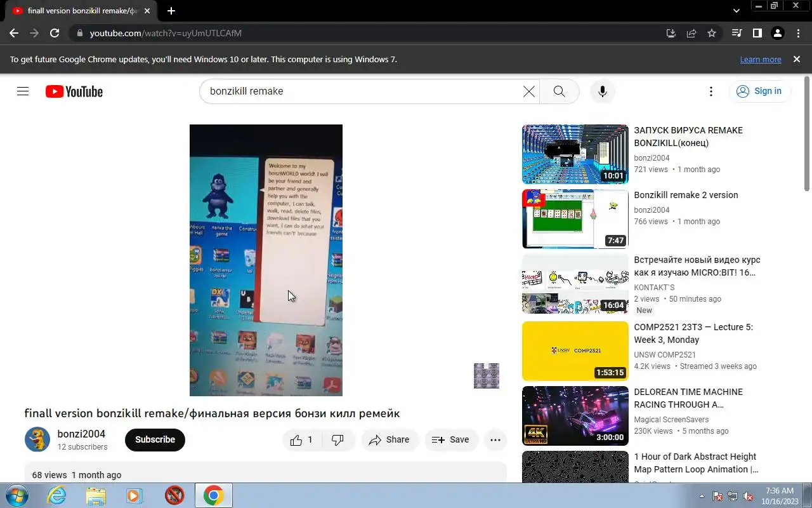Open ЗАПУСК ВИРУСА REMAKE video thumbnail

coord(575,154)
